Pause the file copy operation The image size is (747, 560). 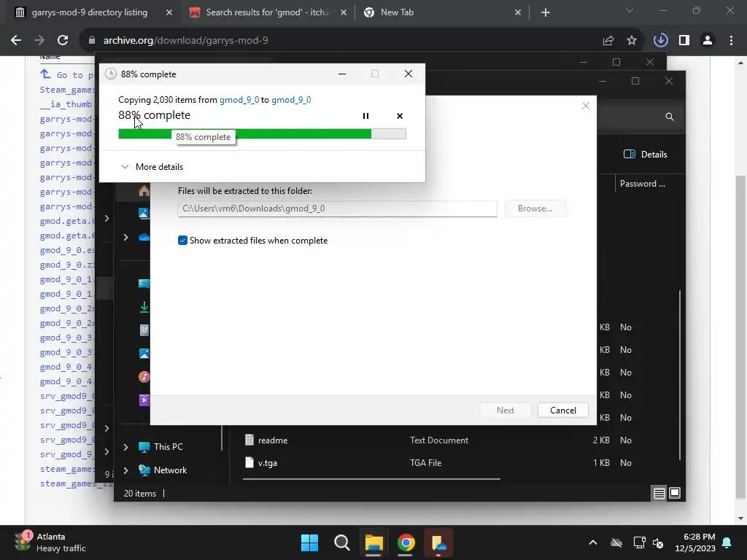(x=365, y=116)
